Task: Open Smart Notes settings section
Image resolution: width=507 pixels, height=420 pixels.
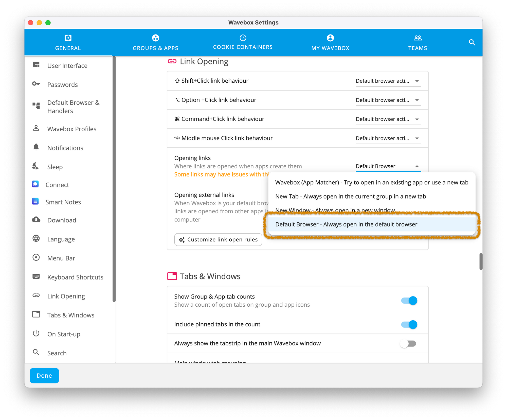Action: pyautogui.click(x=68, y=202)
